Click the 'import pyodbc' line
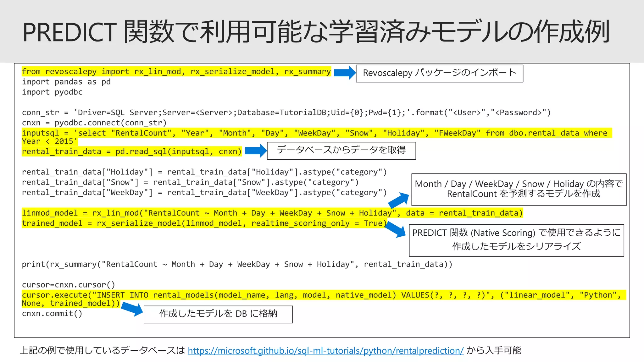 (52, 92)
